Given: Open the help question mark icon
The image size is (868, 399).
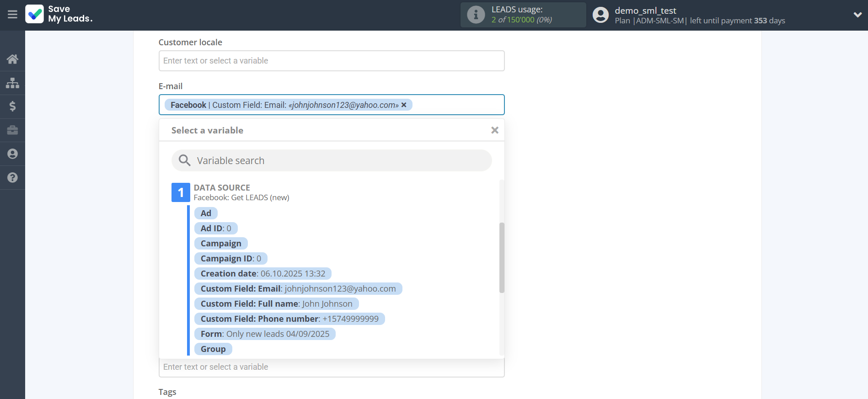Looking at the screenshot, I should click(x=12, y=178).
